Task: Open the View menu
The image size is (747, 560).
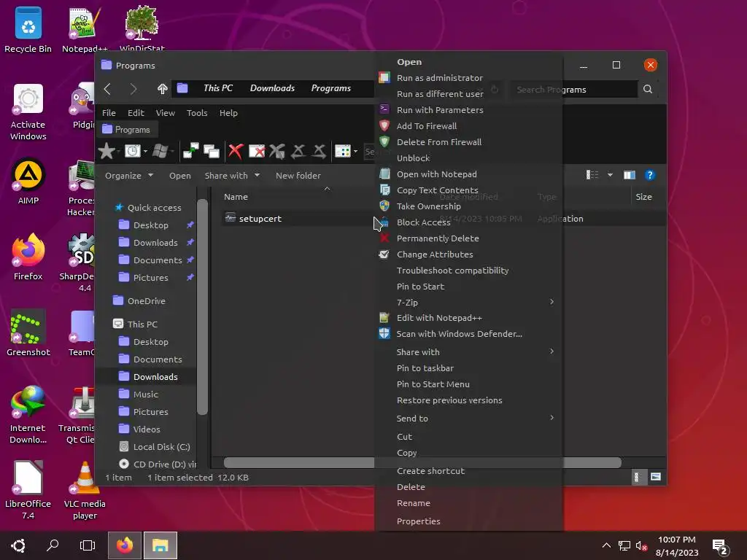Action: click(x=166, y=113)
